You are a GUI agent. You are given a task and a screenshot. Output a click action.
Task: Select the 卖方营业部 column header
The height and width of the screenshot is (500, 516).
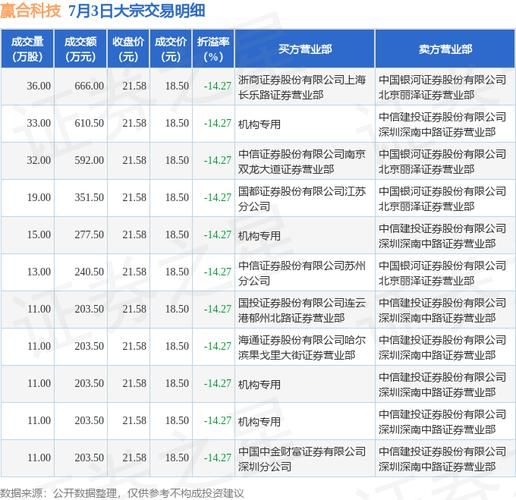pos(445,49)
